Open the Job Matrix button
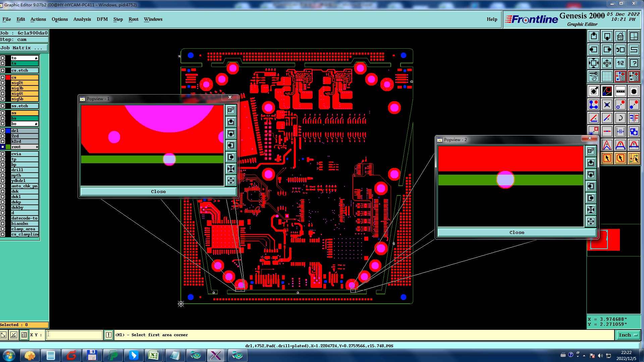The image size is (644, 362). (x=23, y=48)
